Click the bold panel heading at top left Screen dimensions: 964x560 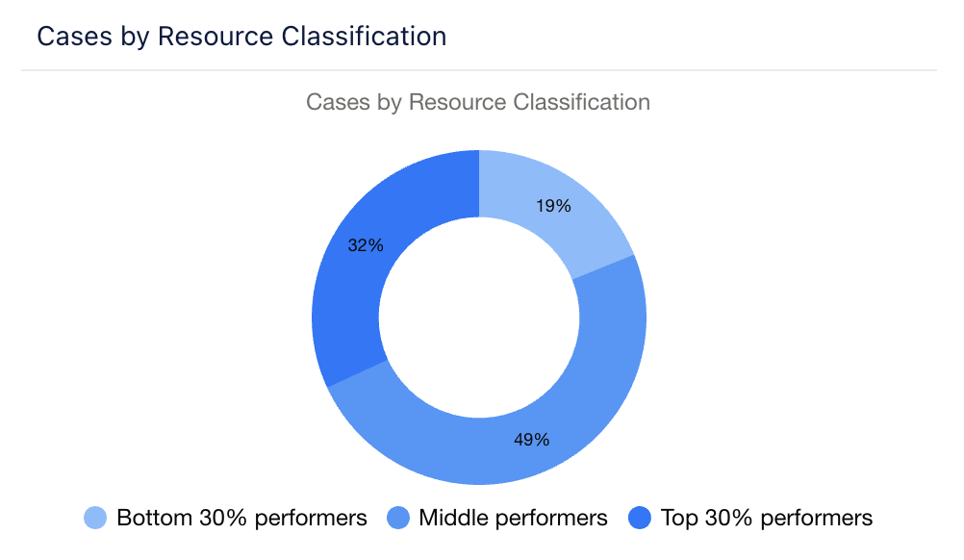coord(241,37)
